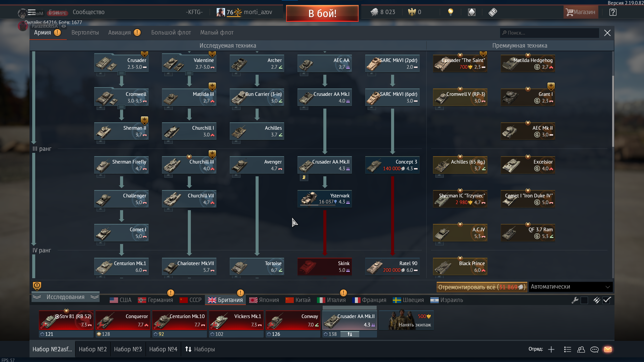Uncheck the auto-ammo checkbox
The width and height of the screenshot is (644, 362).
(x=606, y=300)
